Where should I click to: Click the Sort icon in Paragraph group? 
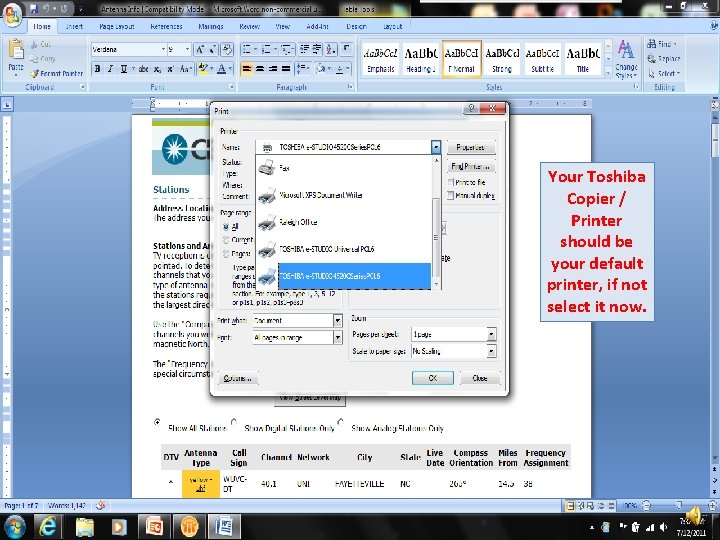pos(332,49)
